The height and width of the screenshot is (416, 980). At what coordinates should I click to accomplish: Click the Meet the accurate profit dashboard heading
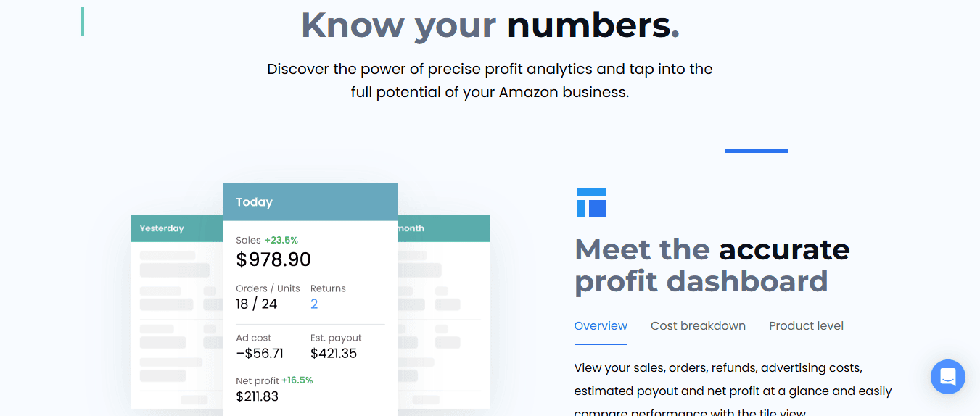click(712, 265)
